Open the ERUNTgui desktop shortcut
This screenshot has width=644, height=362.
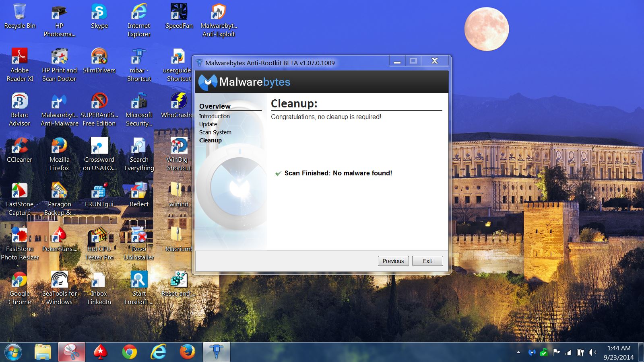point(99,195)
